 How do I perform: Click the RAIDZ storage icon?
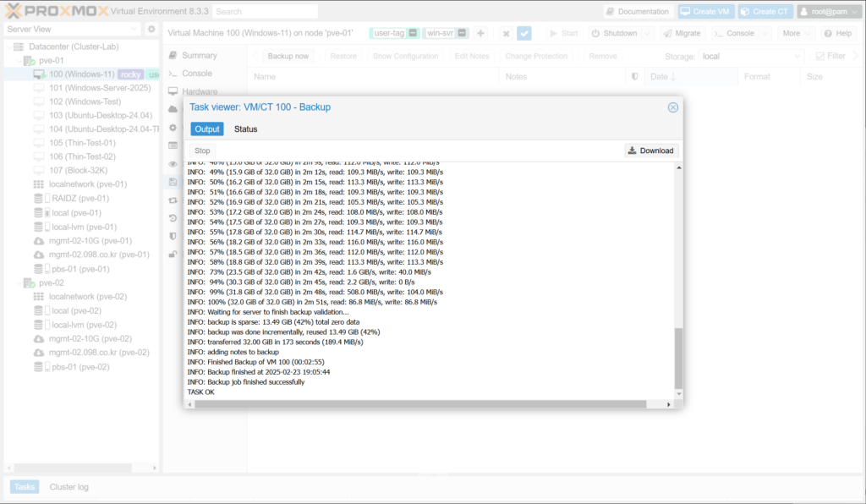point(39,199)
